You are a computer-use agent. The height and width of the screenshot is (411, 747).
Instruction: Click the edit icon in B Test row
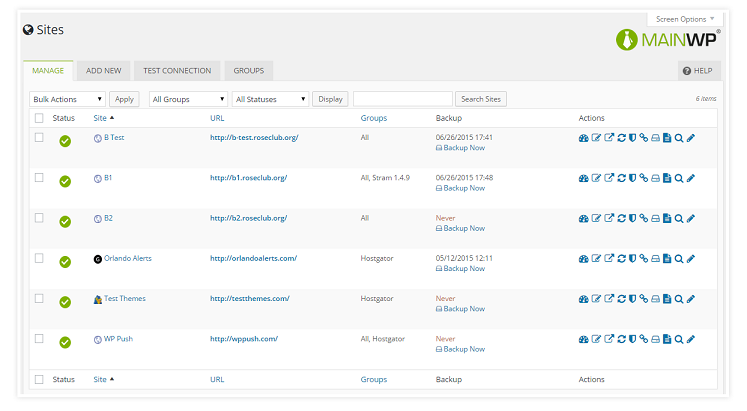click(596, 138)
